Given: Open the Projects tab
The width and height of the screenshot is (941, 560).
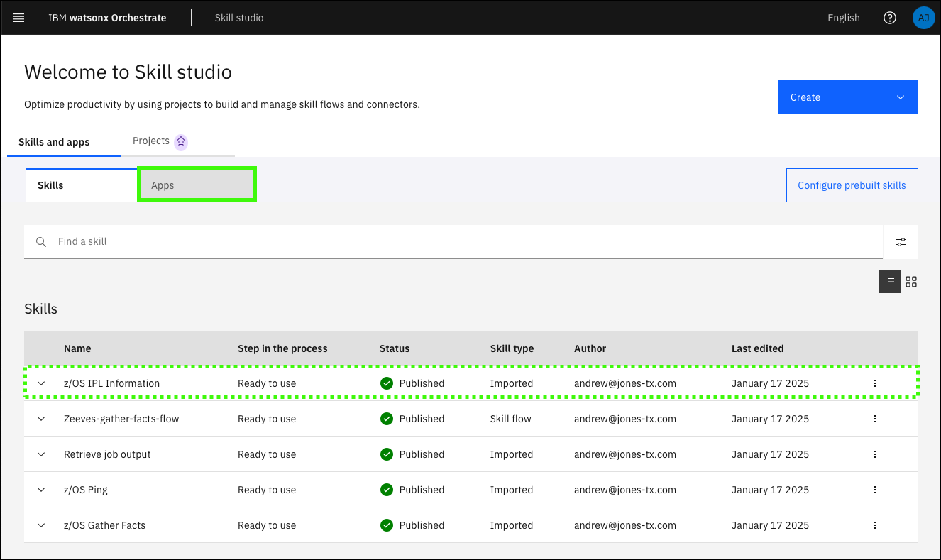Looking at the screenshot, I should [x=151, y=141].
